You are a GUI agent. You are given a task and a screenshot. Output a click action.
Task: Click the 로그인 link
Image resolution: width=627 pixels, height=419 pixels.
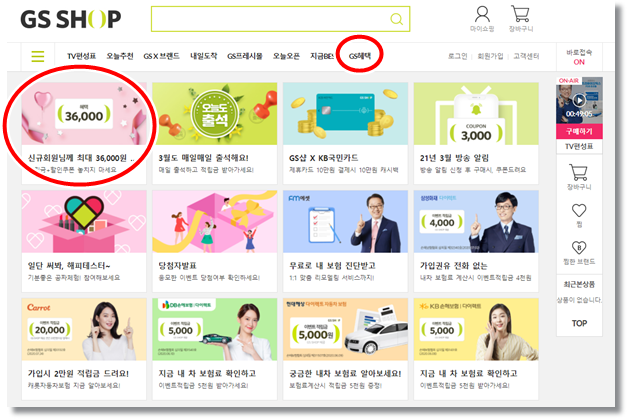click(457, 56)
